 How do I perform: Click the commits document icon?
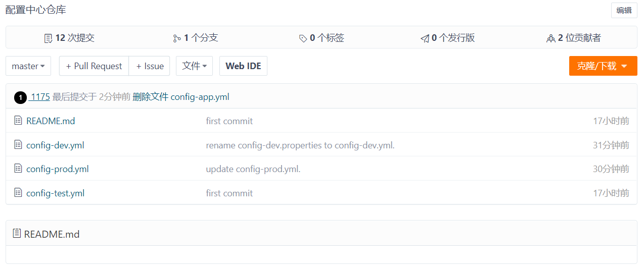pyautogui.click(x=49, y=38)
